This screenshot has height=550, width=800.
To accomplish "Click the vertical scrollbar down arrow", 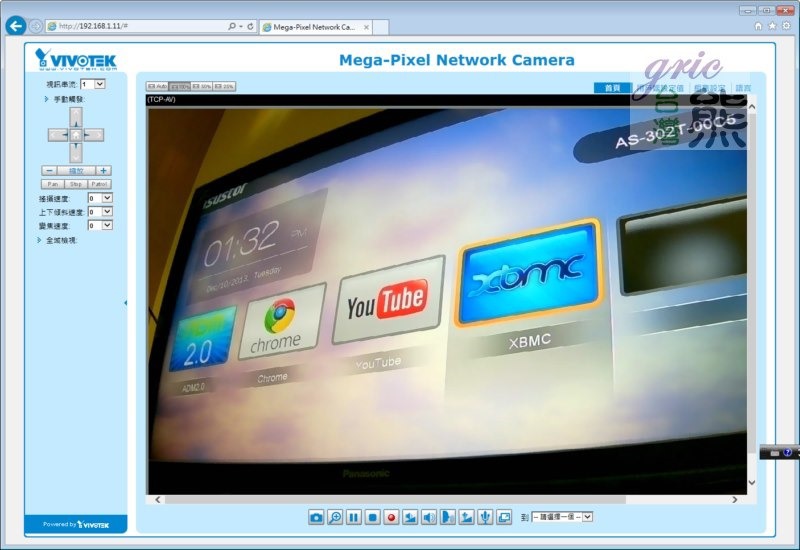I will point(752,482).
